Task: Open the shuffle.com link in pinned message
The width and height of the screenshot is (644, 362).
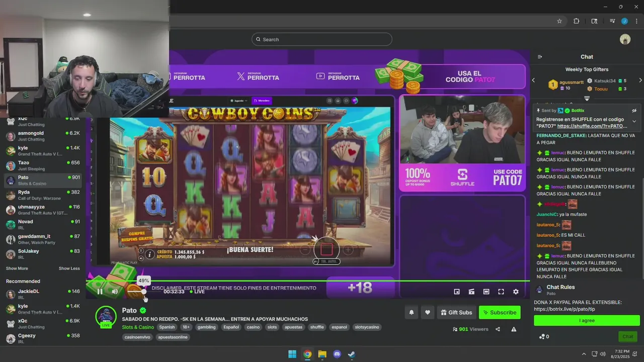Action: pyautogui.click(x=592, y=126)
